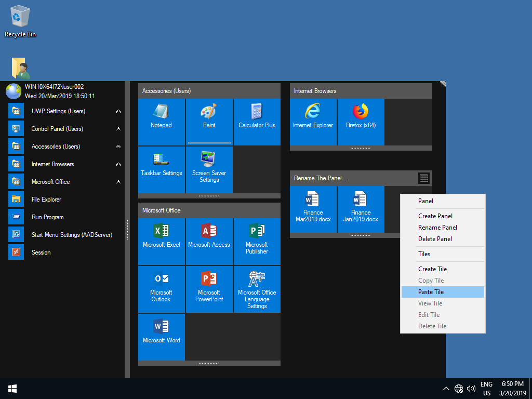Collapse the UWP Settings (Users) chevron

(118, 111)
